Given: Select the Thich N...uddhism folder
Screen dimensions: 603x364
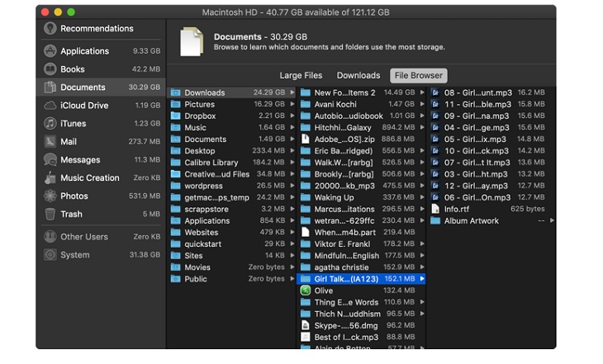Looking at the screenshot, I should click(x=362, y=314).
